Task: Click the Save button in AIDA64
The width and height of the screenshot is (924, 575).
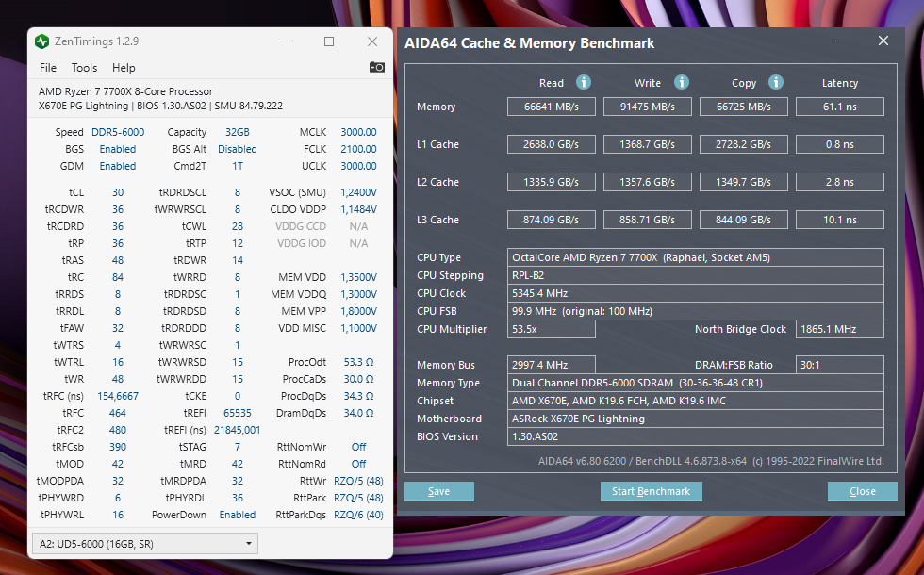Action: [439, 491]
